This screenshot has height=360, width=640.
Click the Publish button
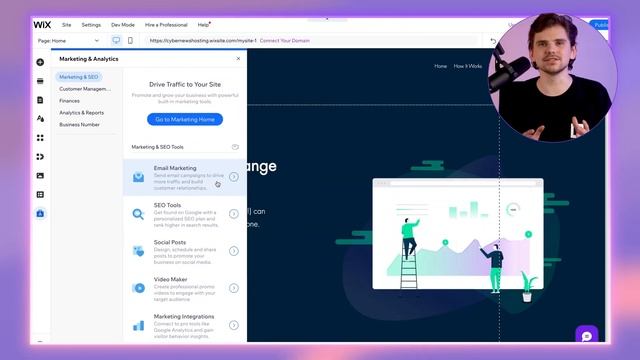(600, 25)
